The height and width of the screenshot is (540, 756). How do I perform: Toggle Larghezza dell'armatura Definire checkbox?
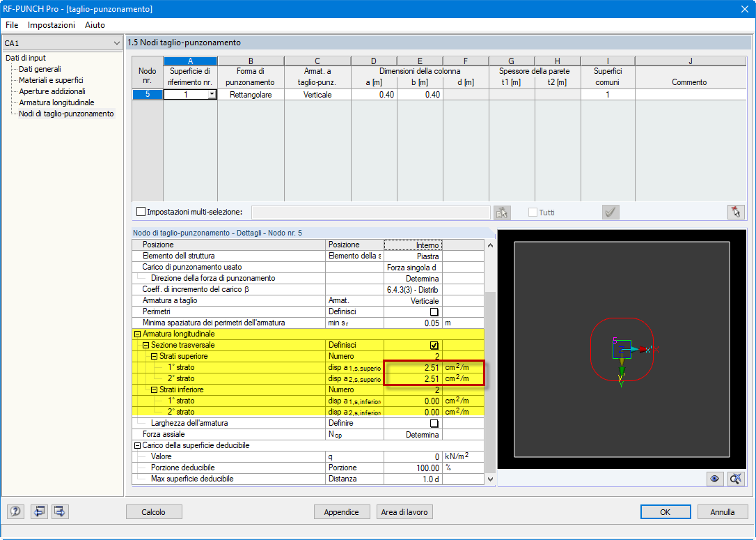point(434,423)
